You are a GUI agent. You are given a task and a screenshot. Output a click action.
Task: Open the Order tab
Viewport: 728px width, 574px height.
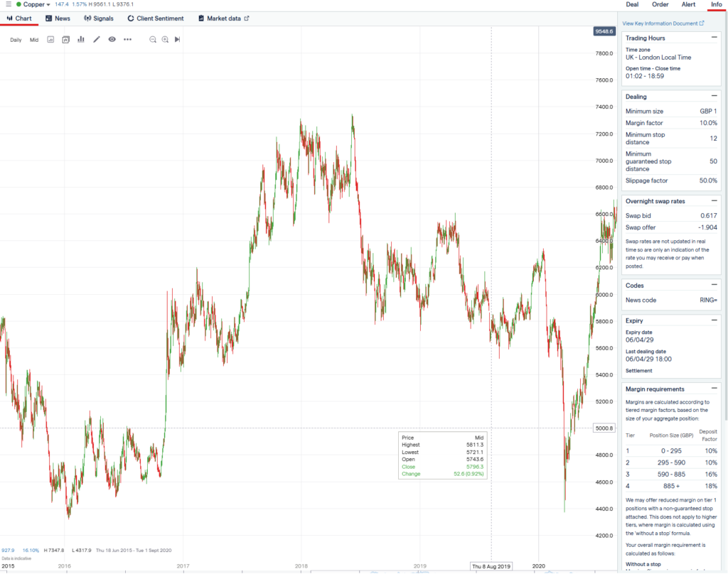pyautogui.click(x=660, y=4)
